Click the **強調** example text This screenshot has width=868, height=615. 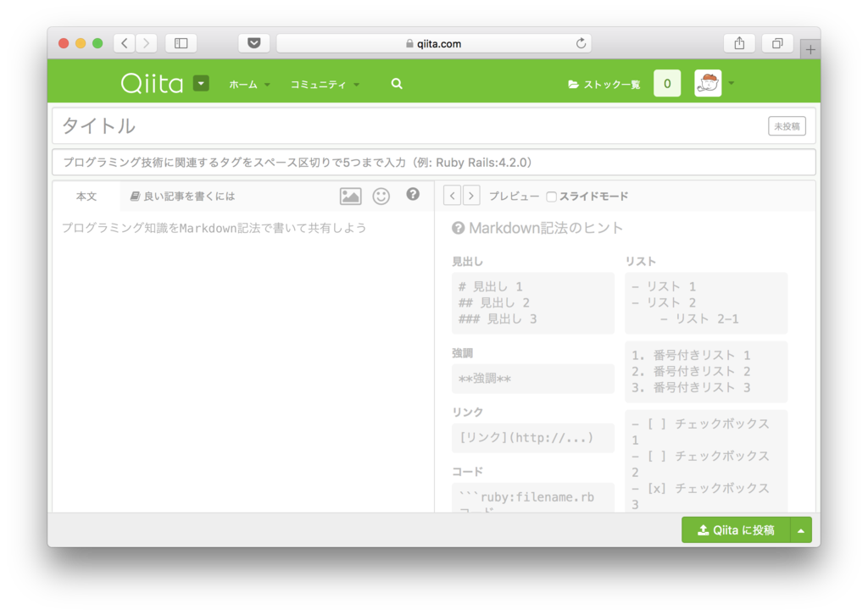(484, 379)
